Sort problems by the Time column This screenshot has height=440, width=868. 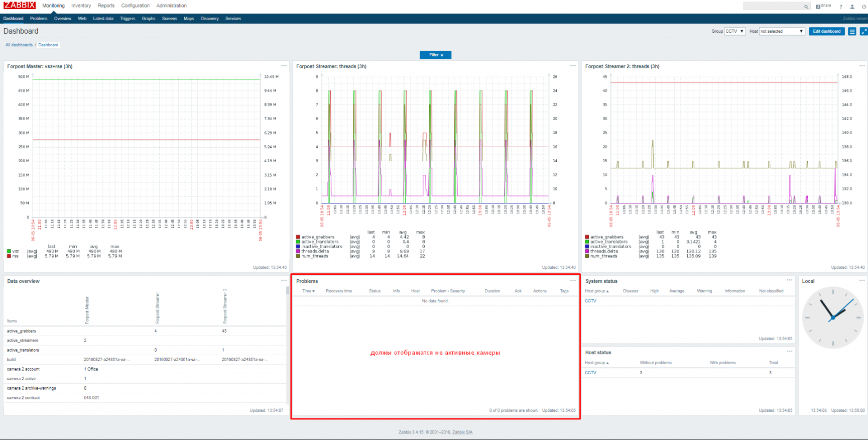308,291
